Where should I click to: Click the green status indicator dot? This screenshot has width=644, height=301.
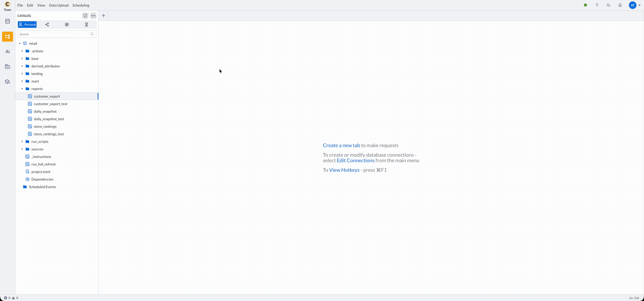tap(585, 5)
